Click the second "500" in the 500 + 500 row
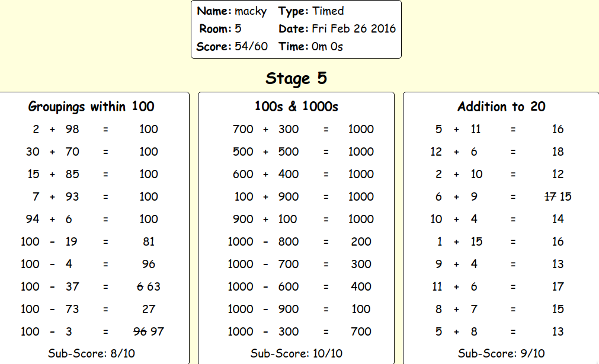Image resolution: width=599 pixels, height=364 pixels. 289,152
